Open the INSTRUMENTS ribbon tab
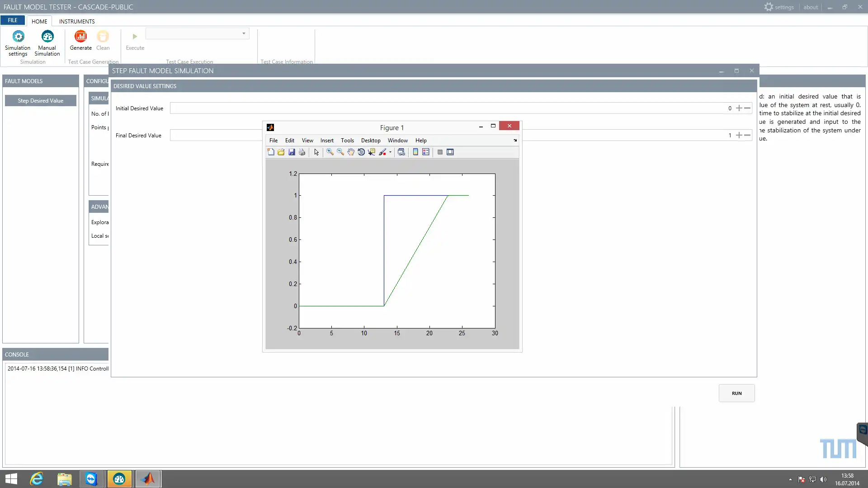 click(x=77, y=21)
